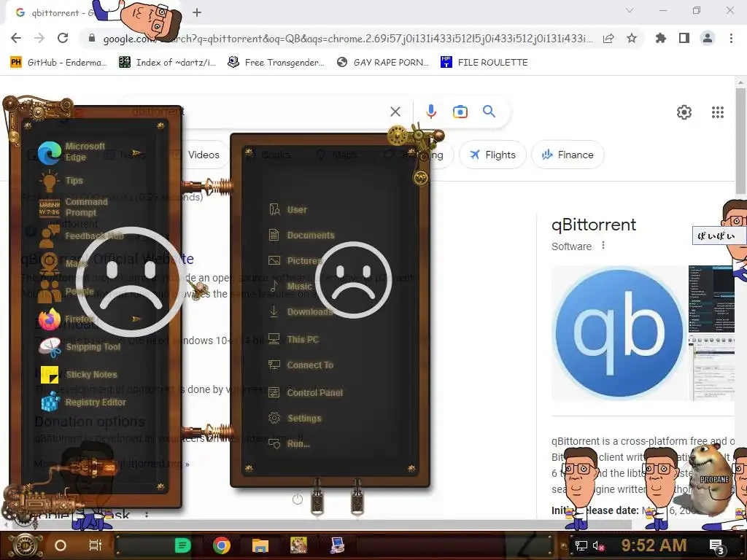Open Google quick settings gear
The width and height of the screenshot is (747, 560).
pos(684,112)
